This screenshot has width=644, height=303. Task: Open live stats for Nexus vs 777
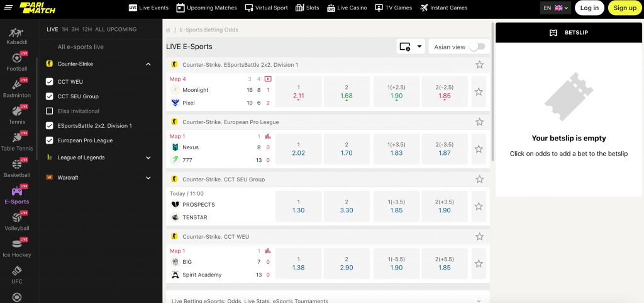[268, 136]
